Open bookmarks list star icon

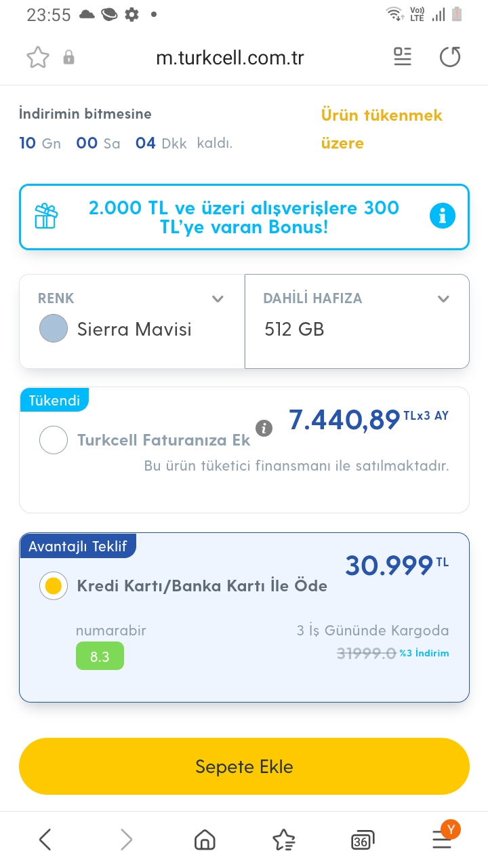(284, 840)
